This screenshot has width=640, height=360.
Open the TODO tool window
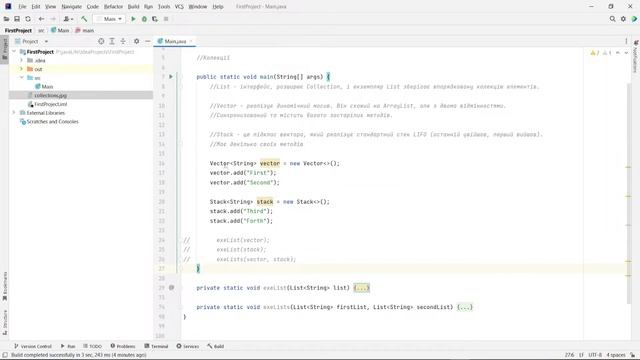point(92,346)
